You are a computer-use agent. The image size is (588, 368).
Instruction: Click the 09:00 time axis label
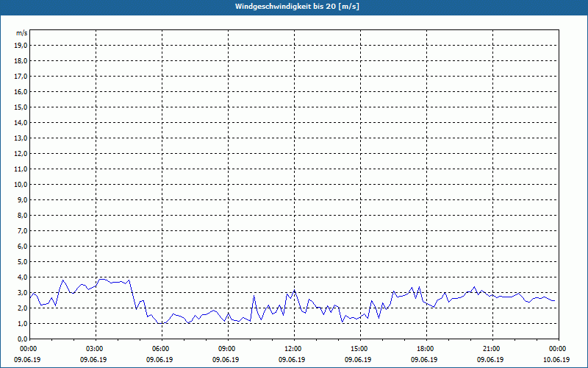227,349
